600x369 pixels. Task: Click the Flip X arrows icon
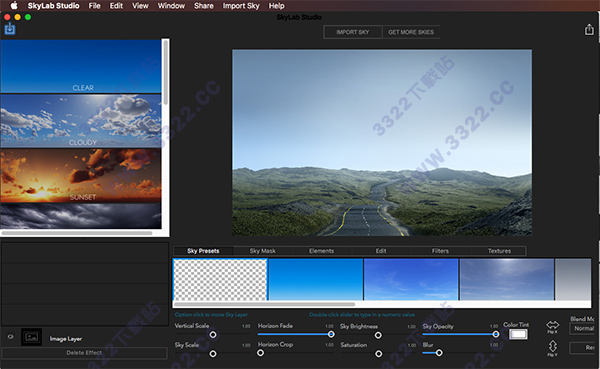tap(553, 325)
